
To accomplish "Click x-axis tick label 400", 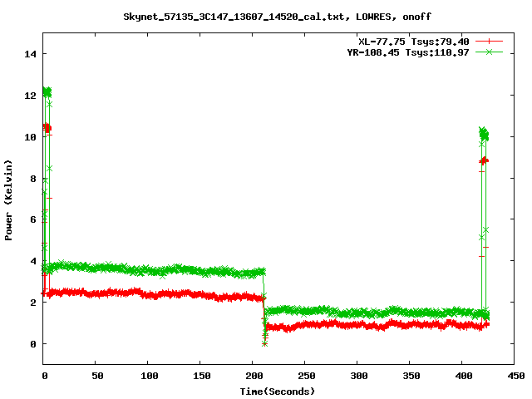I will point(464,376).
